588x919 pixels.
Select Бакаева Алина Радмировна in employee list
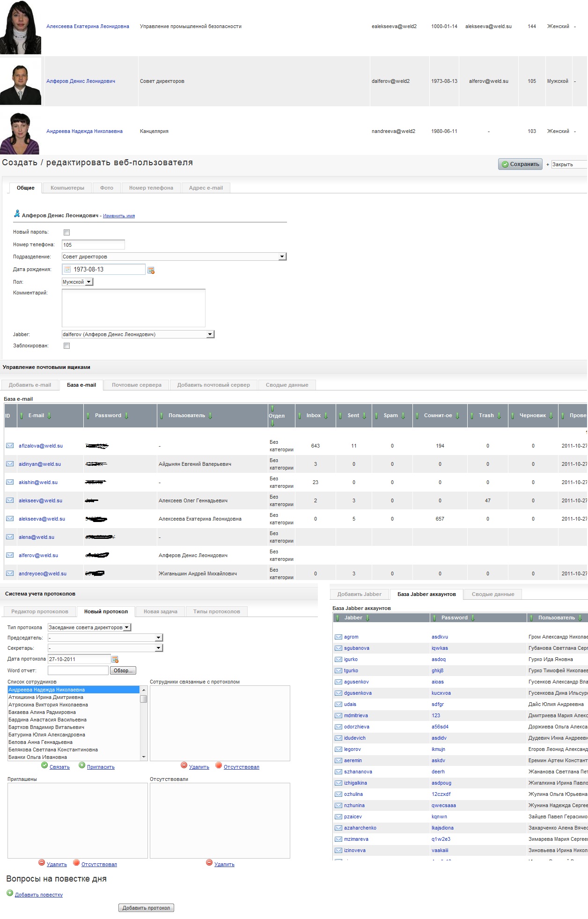(74, 712)
